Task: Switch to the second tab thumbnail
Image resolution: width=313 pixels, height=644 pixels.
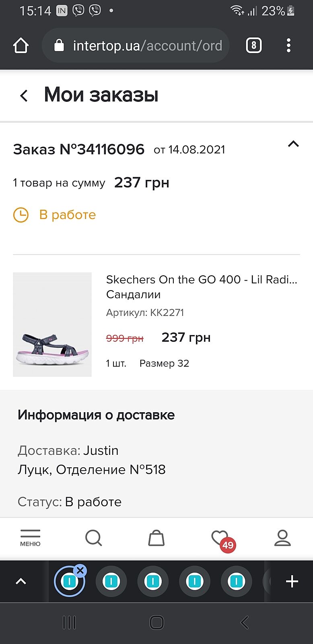Action: (111, 581)
